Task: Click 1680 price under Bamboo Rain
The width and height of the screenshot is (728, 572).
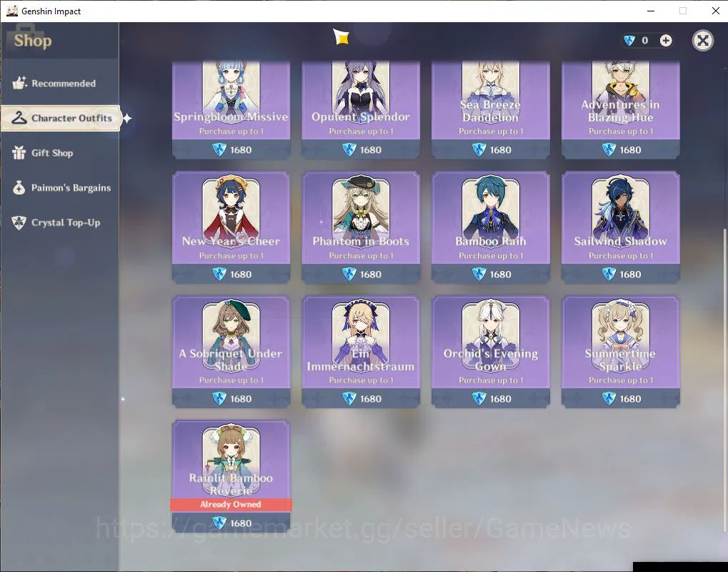Action: pyautogui.click(x=491, y=274)
